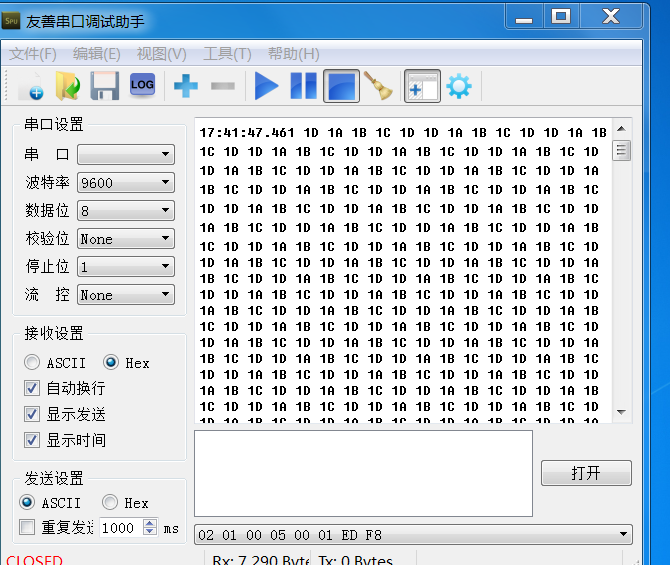Click the play start icon
The height and width of the screenshot is (565, 670).
coord(266,87)
